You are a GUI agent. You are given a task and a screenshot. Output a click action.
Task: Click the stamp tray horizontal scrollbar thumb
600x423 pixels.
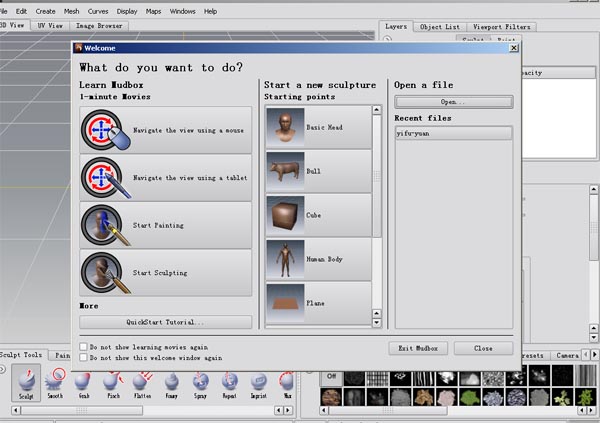pyautogui.click(x=388, y=410)
